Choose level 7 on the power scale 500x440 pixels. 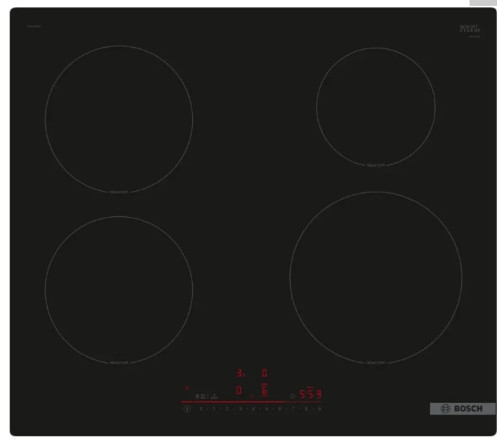point(293,409)
